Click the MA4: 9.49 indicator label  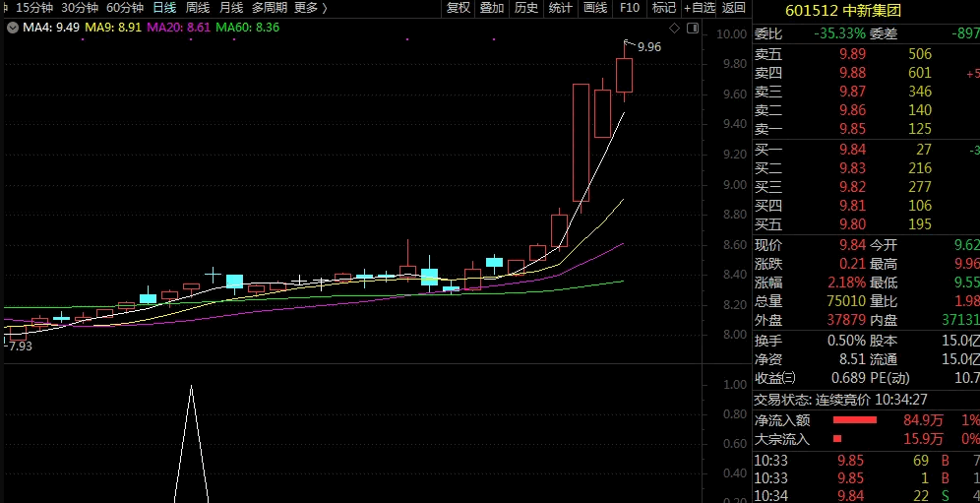click(50, 28)
